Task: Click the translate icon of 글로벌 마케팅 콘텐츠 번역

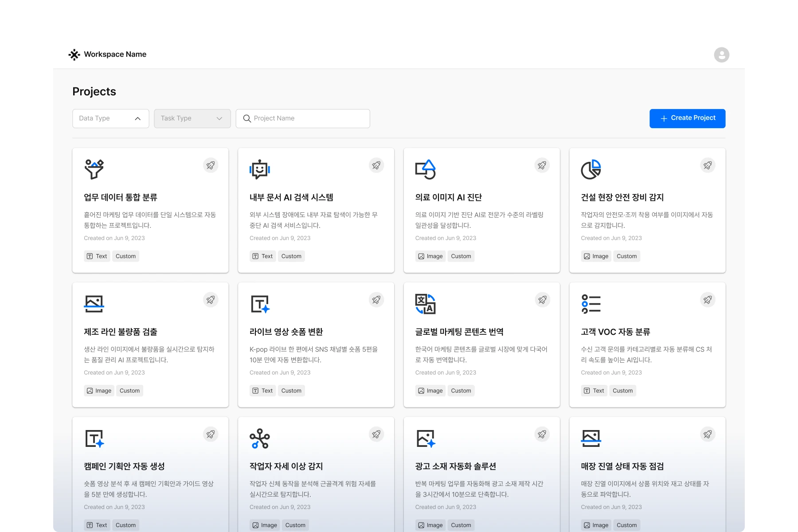Action: pyautogui.click(x=426, y=304)
